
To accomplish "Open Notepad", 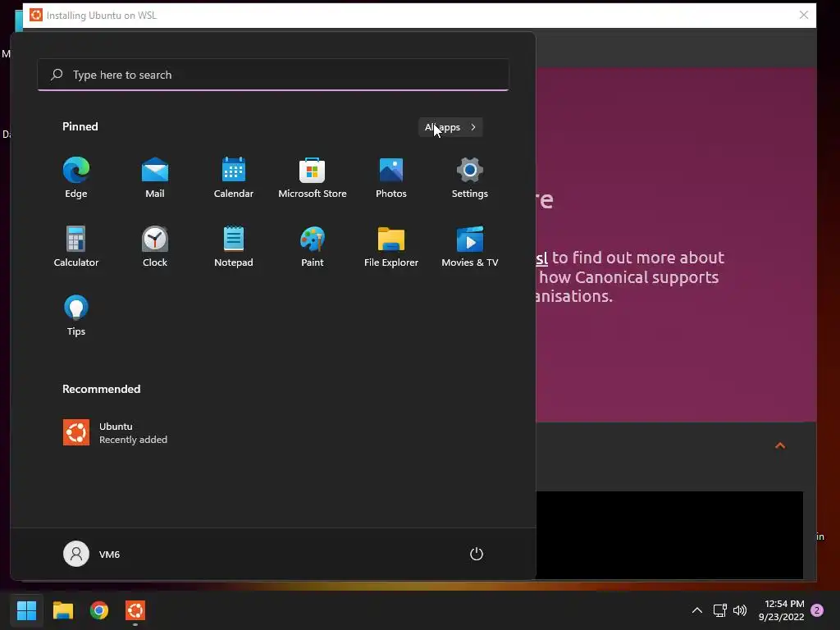I will (x=234, y=246).
